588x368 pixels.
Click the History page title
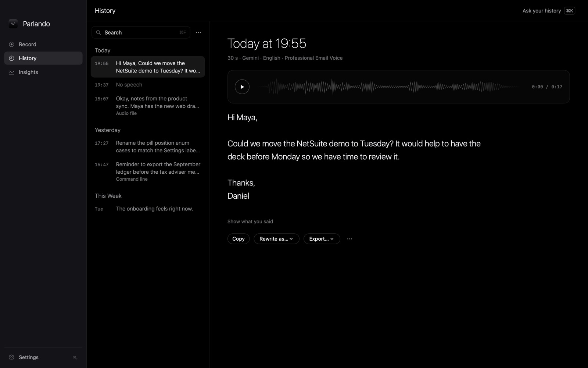[105, 11]
